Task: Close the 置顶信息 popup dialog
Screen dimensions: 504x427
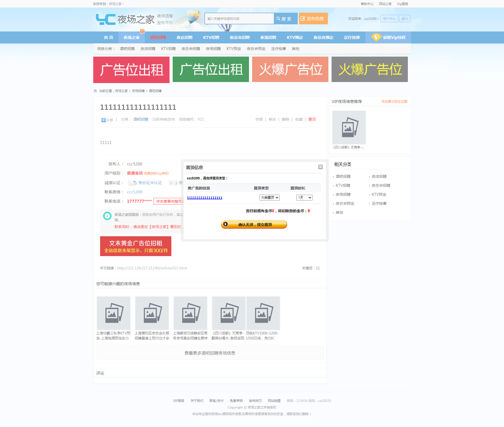Action: point(320,167)
